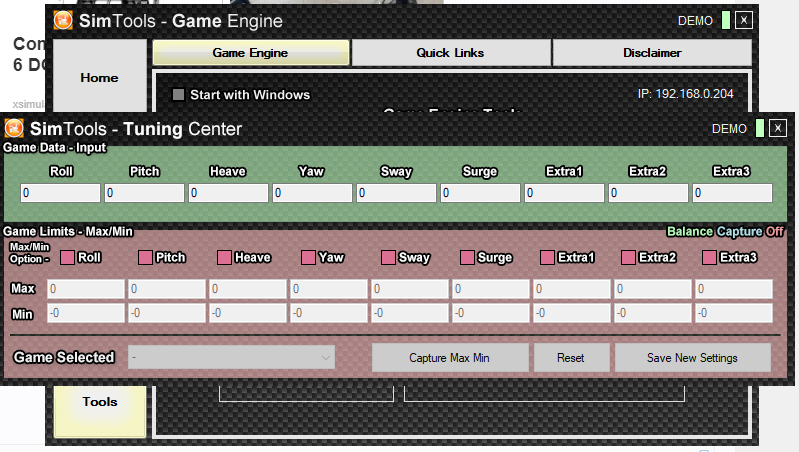The height and width of the screenshot is (452, 799).
Task: Click the IP: 192.168.0.204 text
Action: click(685, 94)
